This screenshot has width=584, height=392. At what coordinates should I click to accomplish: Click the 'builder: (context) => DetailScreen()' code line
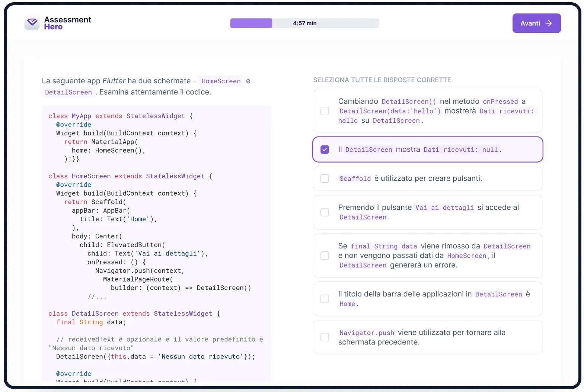tap(181, 288)
